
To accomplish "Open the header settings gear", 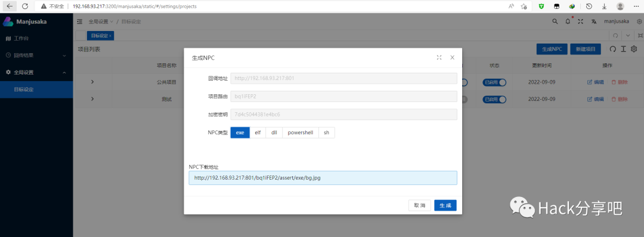I will [639, 21].
